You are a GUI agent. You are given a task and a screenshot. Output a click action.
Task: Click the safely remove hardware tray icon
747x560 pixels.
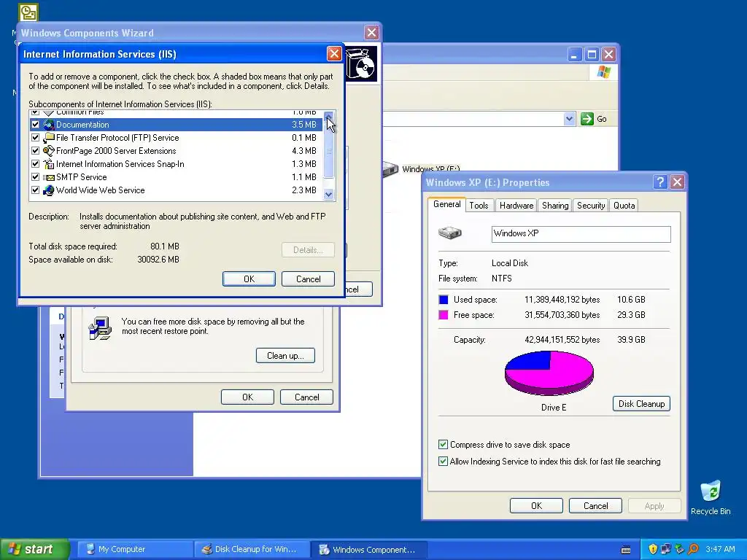point(680,549)
